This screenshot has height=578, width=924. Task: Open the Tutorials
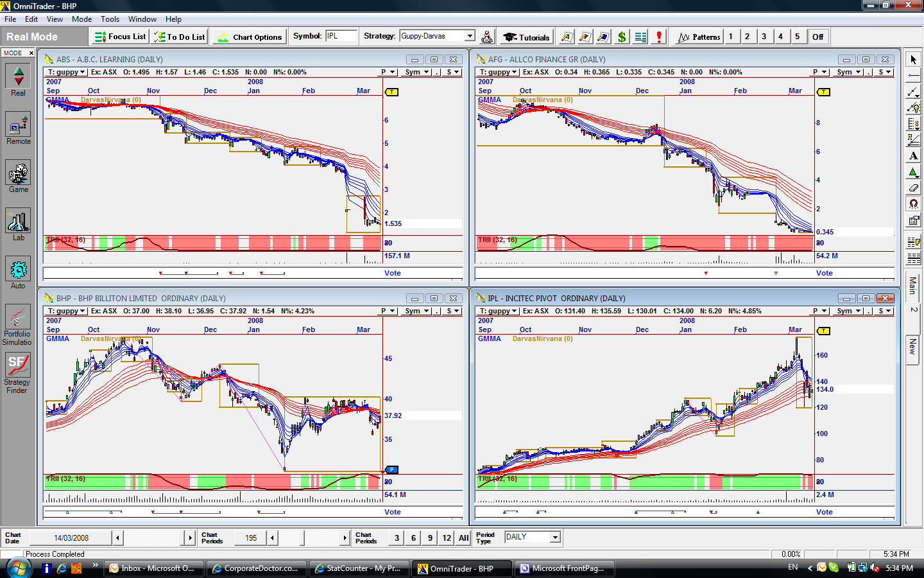526,37
